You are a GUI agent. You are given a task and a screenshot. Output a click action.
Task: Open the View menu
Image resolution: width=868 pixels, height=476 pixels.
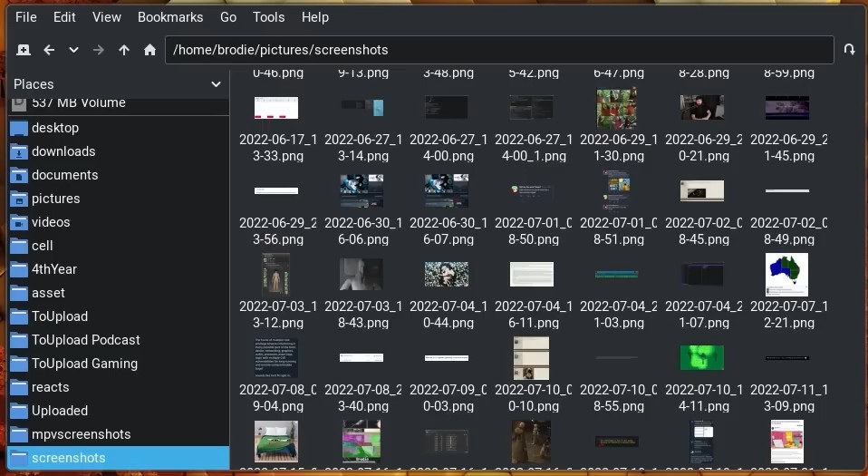(x=107, y=17)
